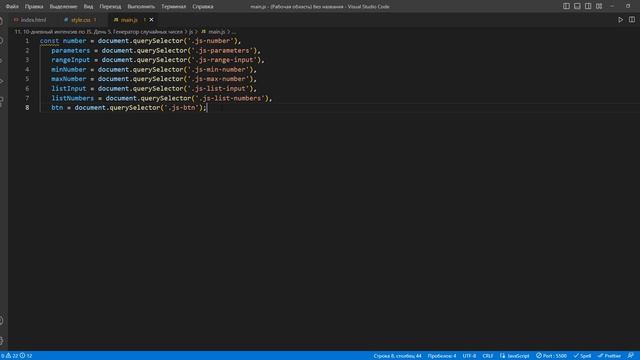
Task: Click the minNumber variable on line 4
Action: tap(69, 69)
